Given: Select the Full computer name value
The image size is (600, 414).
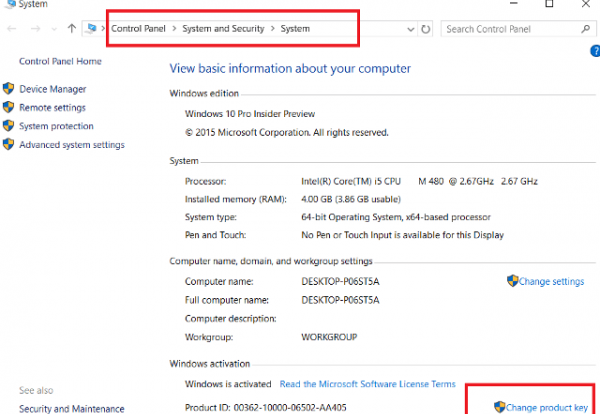Looking at the screenshot, I should pyautogui.click(x=340, y=300).
